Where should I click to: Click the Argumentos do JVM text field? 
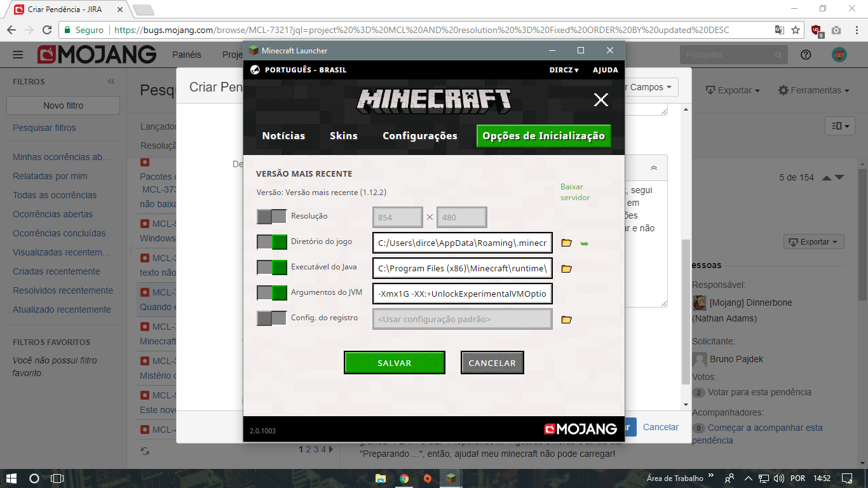(463, 294)
